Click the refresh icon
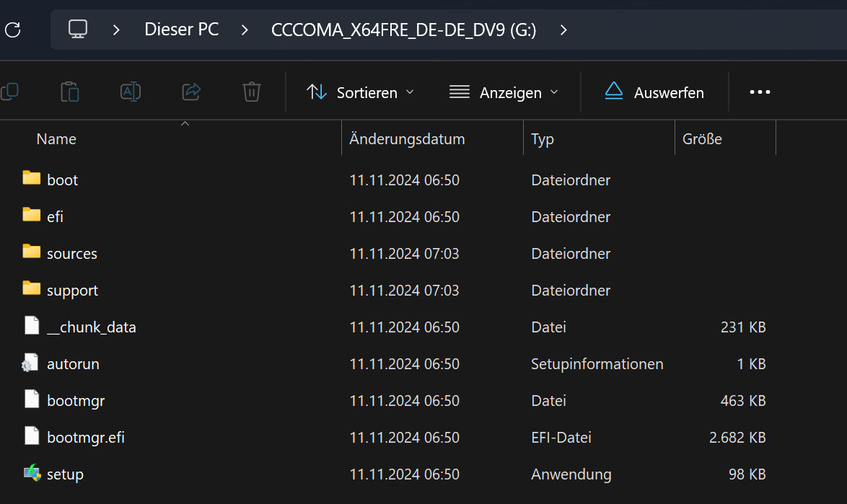This screenshot has height=504, width=847. [12, 30]
